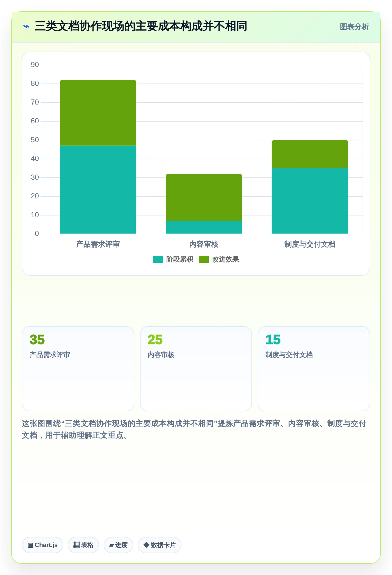This screenshot has width=392, height=575.
Task: Click the teal segment of the 产品需求评审 bar
Action: [x=98, y=190]
